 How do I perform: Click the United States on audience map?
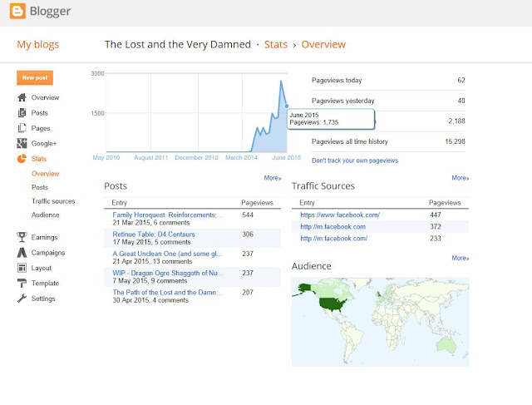pyautogui.click(x=332, y=304)
